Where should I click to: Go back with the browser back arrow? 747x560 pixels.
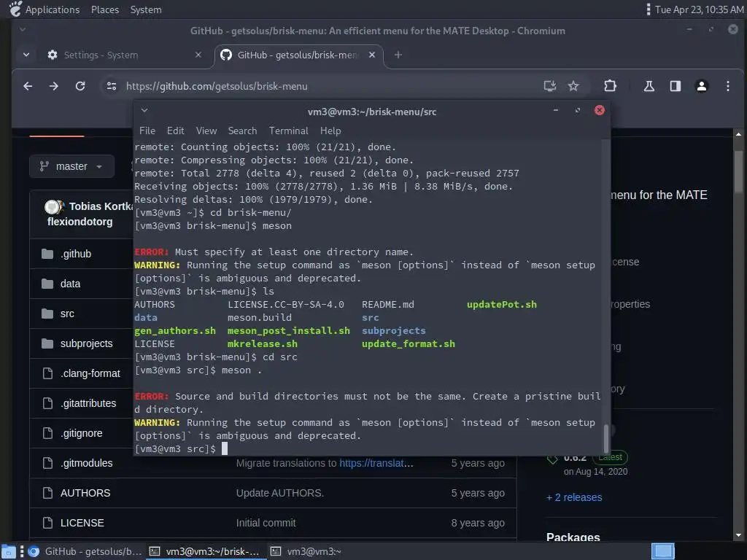tap(28, 86)
